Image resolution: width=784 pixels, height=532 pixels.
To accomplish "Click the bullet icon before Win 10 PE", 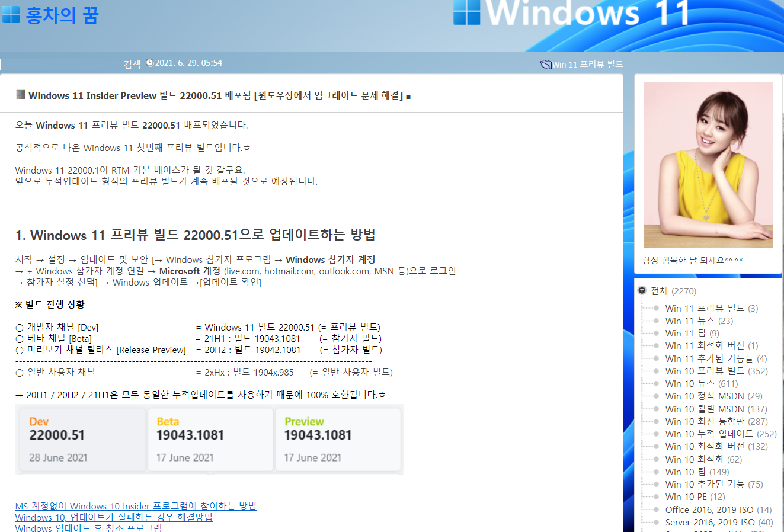I will click(x=656, y=496).
